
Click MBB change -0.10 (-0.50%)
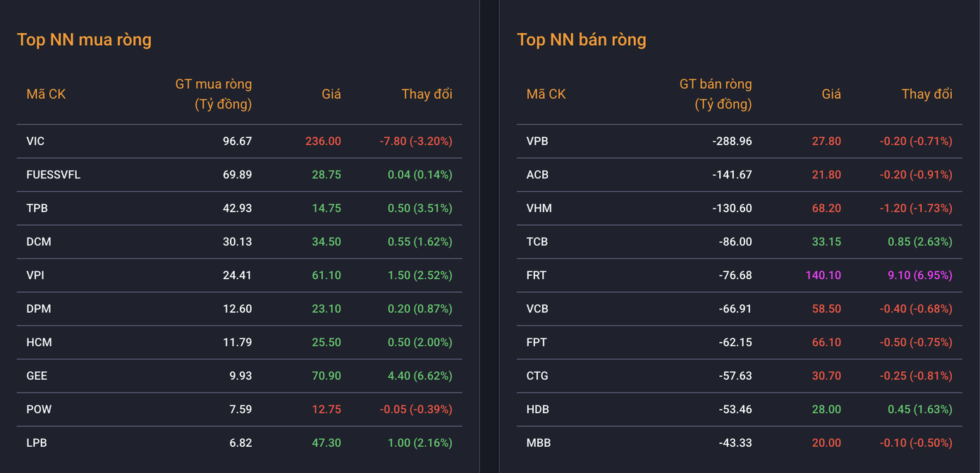click(916, 443)
